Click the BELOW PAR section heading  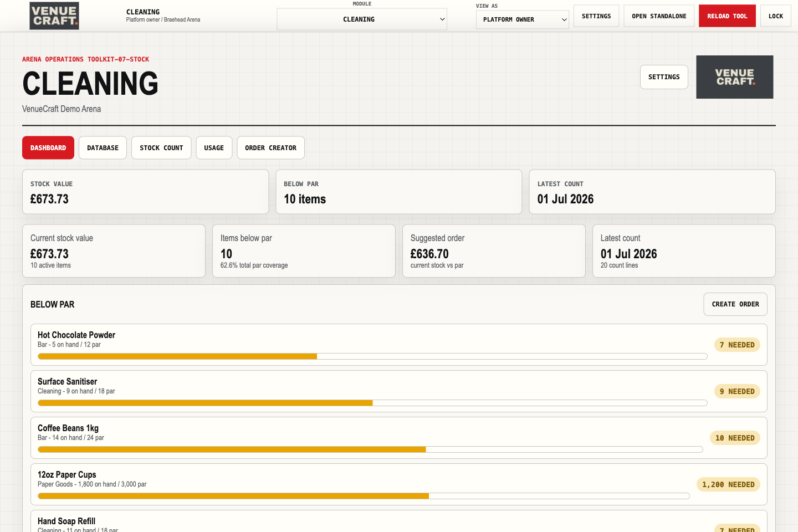coord(52,304)
